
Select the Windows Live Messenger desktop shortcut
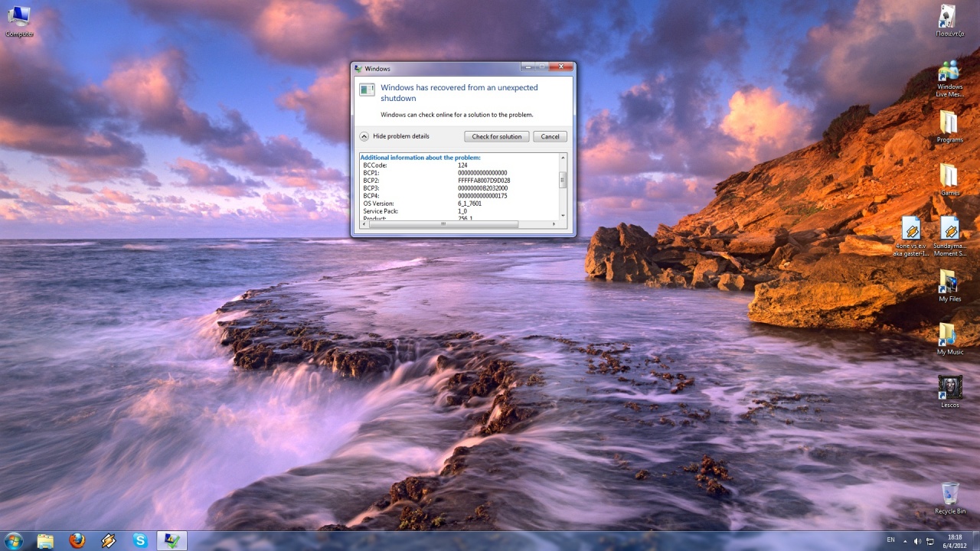[x=949, y=78]
